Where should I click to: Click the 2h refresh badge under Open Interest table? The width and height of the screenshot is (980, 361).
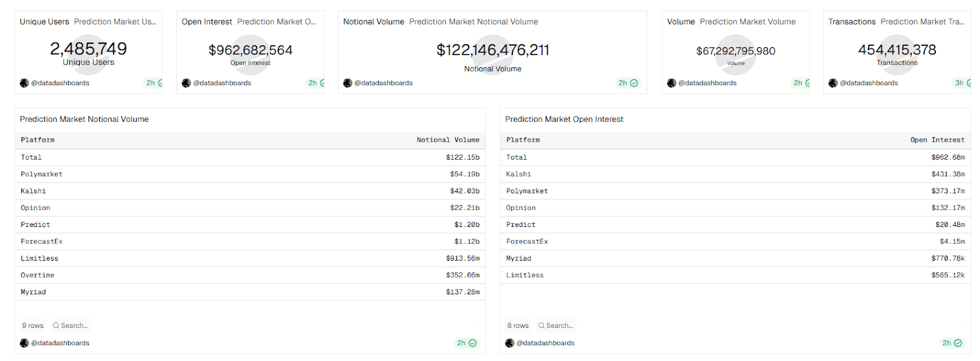pos(952,343)
